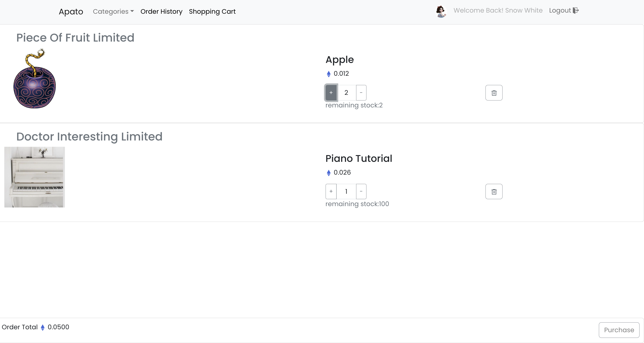Decrease Piano Tutorial quantity with minus
Screen dimensions: 644x343
361,191
